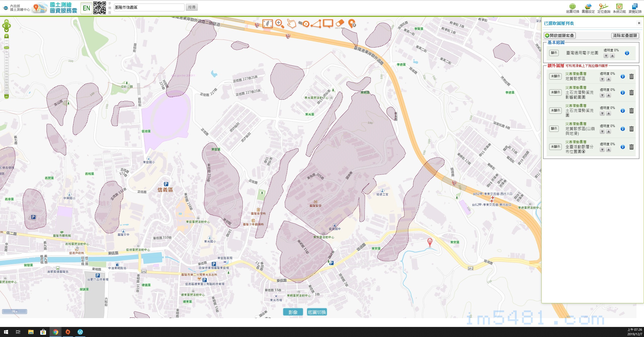
Task: Activate the hand pan tool
Action: 292,24
